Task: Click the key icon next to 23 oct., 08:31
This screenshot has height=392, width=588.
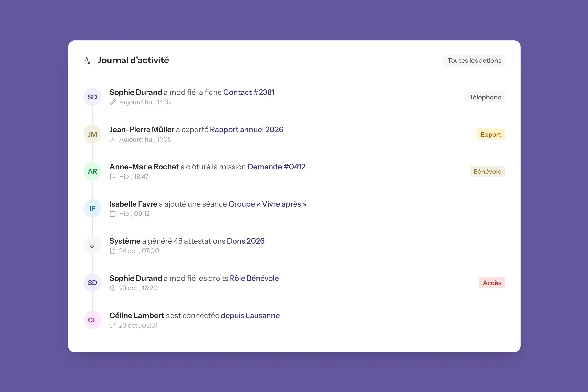Action: pos(113,325)
